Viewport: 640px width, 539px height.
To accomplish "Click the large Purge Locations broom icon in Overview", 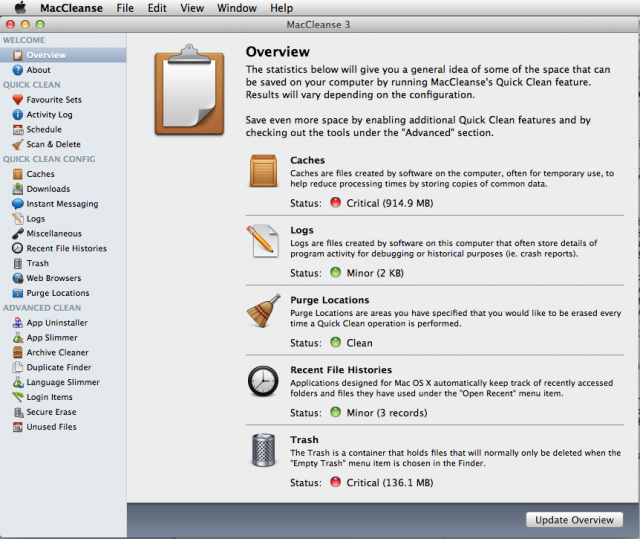I will coord(263,311).
